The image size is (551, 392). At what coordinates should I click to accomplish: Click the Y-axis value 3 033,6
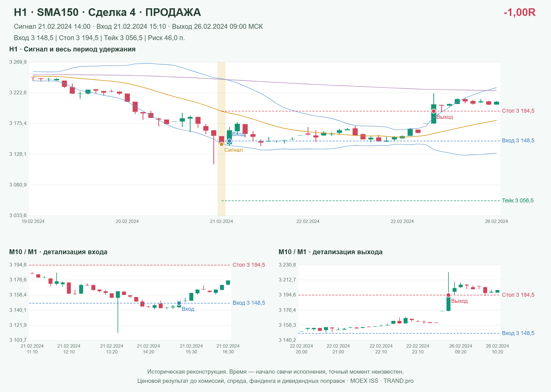[18, 216]
